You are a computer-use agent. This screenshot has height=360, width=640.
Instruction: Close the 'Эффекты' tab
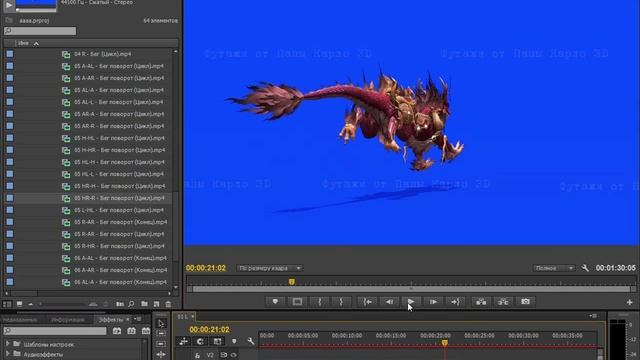click(x=128, y=320)
